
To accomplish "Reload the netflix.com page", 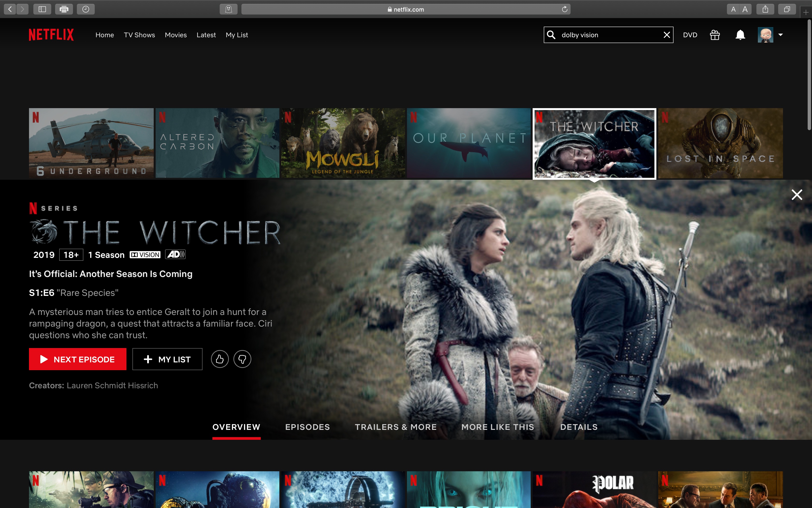I will pos(564,9).
